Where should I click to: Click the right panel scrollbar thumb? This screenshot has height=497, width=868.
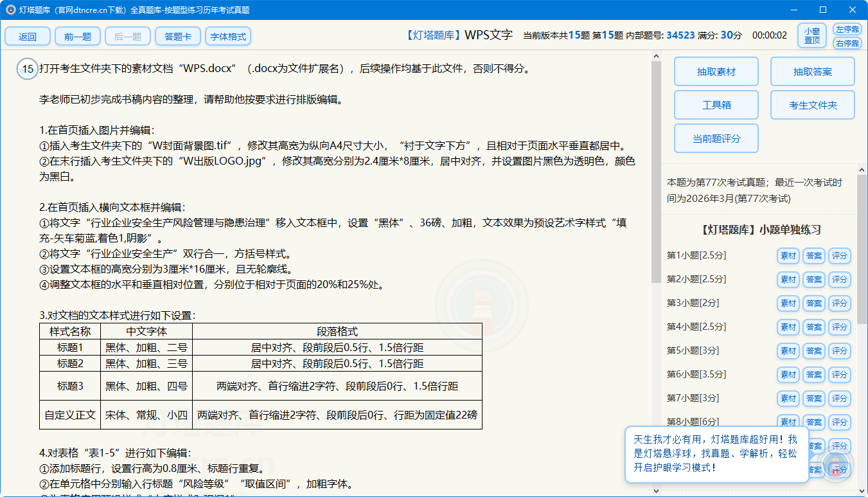click(862, 248)
